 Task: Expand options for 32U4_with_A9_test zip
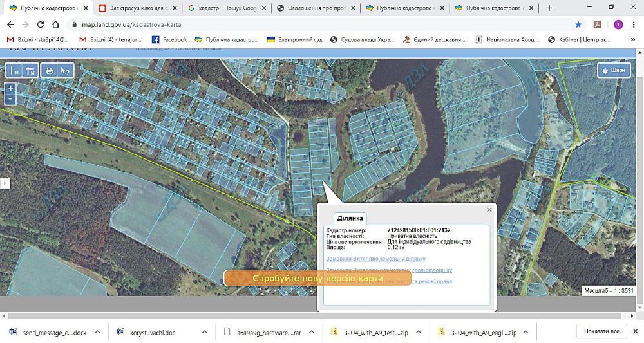419,332
